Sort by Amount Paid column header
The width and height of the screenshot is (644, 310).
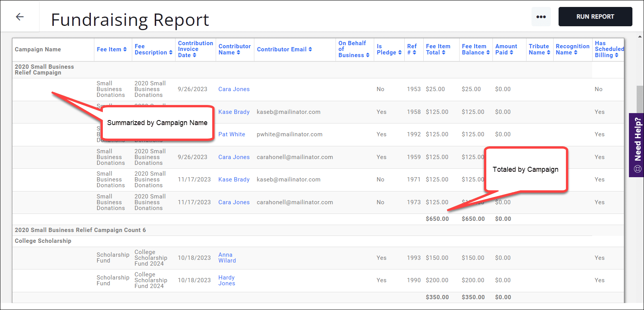click(x=506, y=49)
